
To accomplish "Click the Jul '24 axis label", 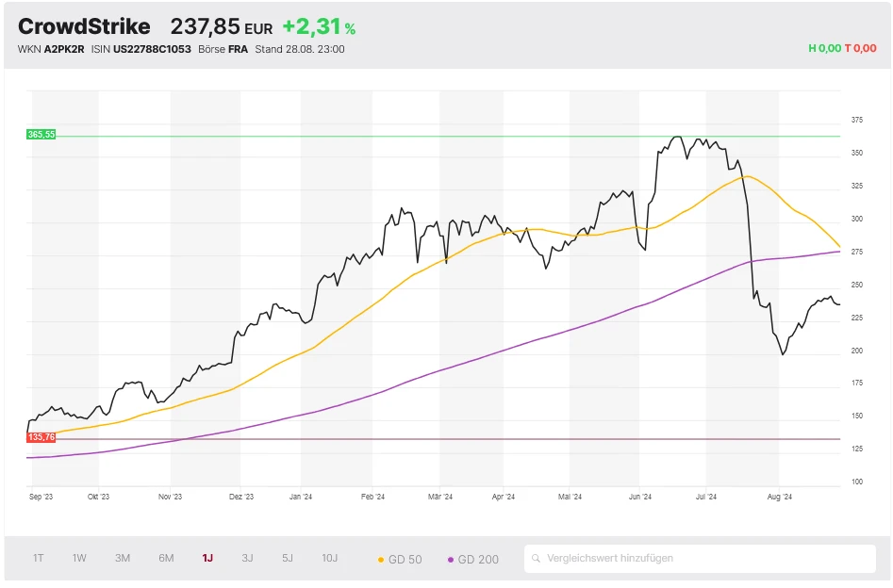I will (706, 496).
